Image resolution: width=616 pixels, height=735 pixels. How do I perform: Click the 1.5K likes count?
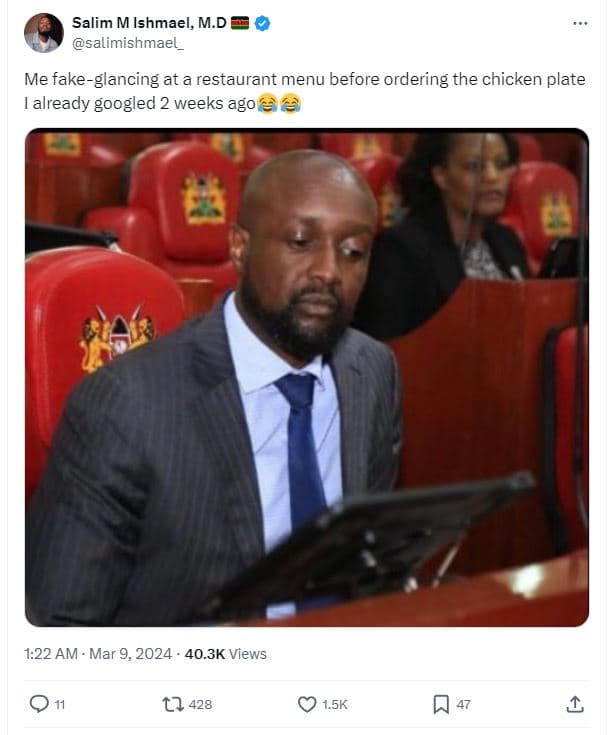coord(335,704)
